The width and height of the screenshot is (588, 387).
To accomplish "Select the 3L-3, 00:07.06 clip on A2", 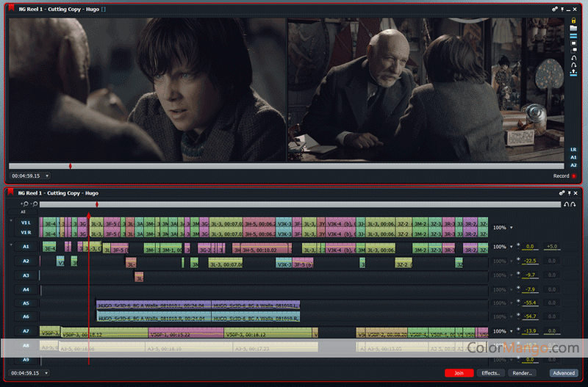I will 226,263.
